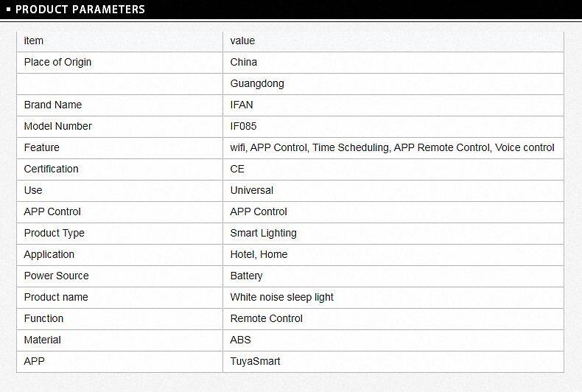Select the 'Place of Origin' cell
Image resolution: width=582 pixels, height=392 pixels.
point(57,62)
